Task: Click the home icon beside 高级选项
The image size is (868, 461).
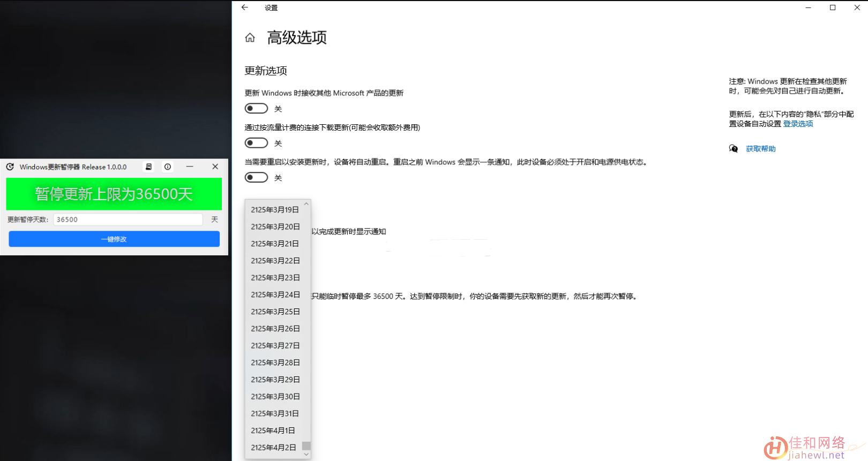Action: pos(250,37)
